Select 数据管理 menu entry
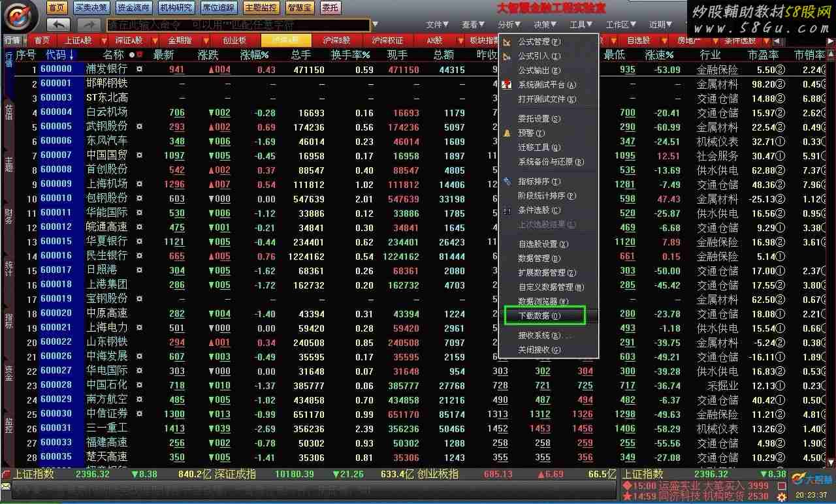 (549, 259)
